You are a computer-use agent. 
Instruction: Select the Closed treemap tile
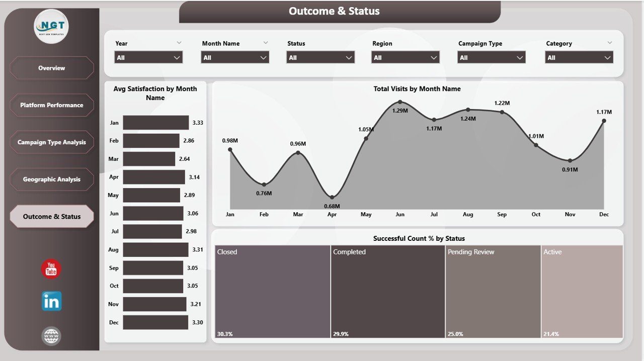(x=272, y=292)
